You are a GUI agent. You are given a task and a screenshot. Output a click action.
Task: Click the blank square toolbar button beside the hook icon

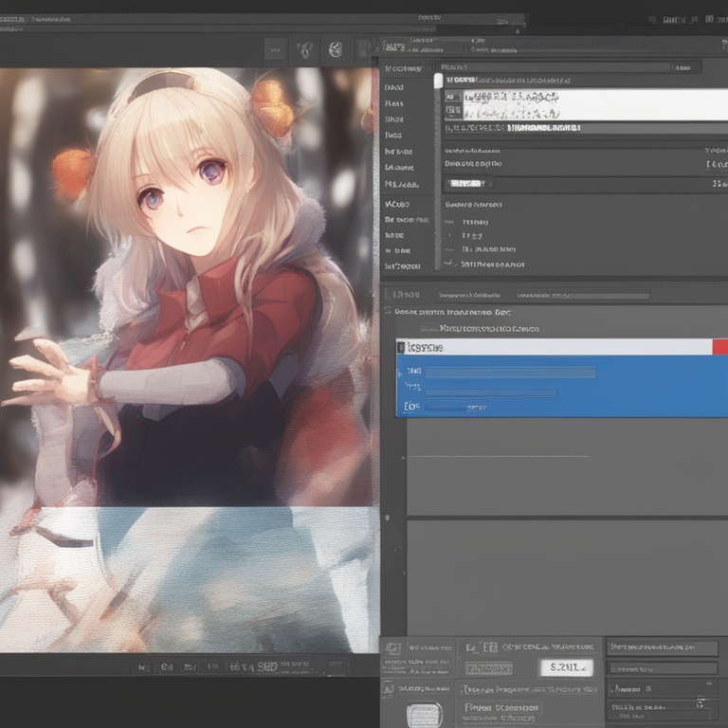(276, 49)
